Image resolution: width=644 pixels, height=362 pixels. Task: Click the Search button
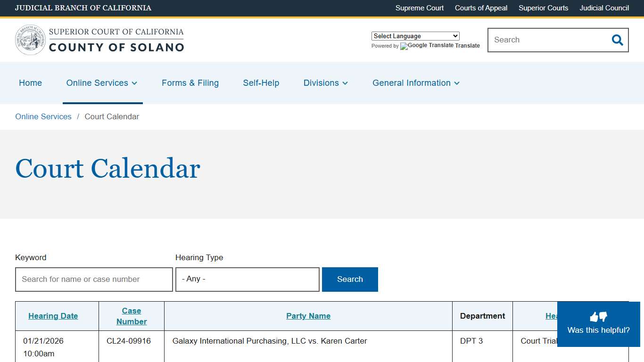click(350, 279)
